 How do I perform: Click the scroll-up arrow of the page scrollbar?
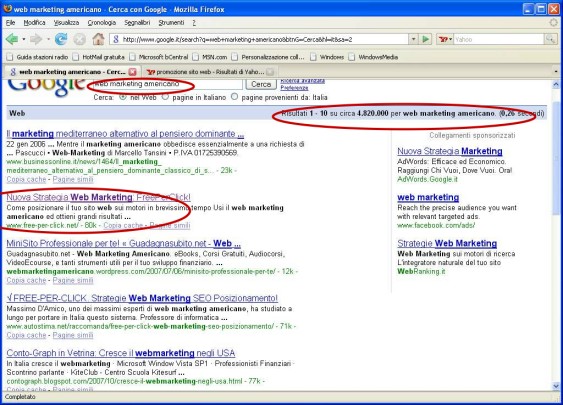tap(556, 85)
